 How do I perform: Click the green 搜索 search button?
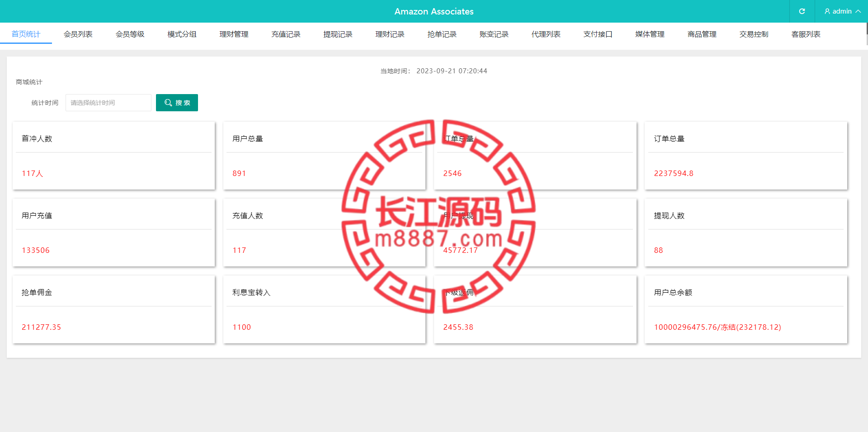(x=177, y=103)
